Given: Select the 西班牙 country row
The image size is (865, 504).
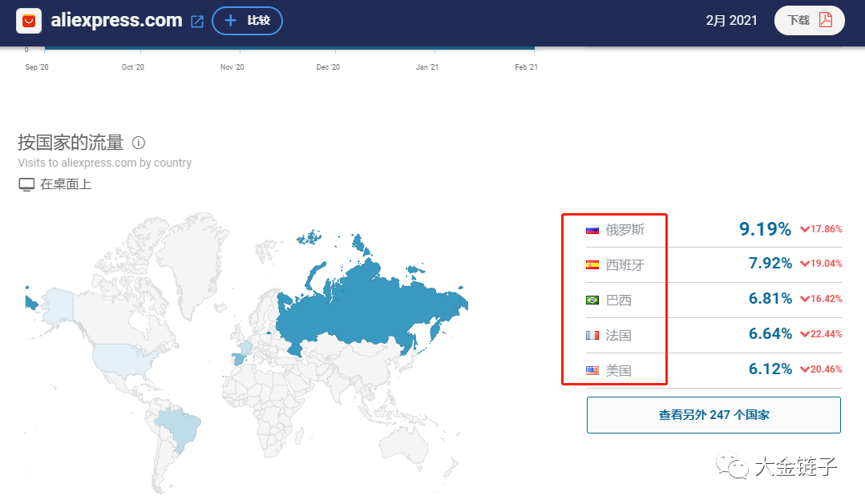Looking at the screenshot, I should [x=713, y=264].
